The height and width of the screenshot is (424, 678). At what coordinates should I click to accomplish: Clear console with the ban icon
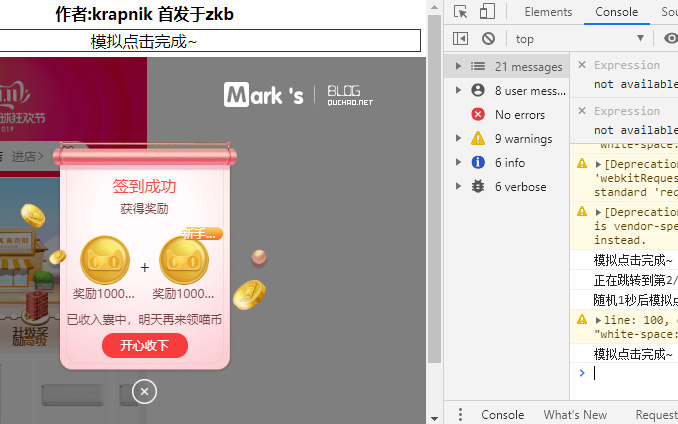click(x=488, y=38)
